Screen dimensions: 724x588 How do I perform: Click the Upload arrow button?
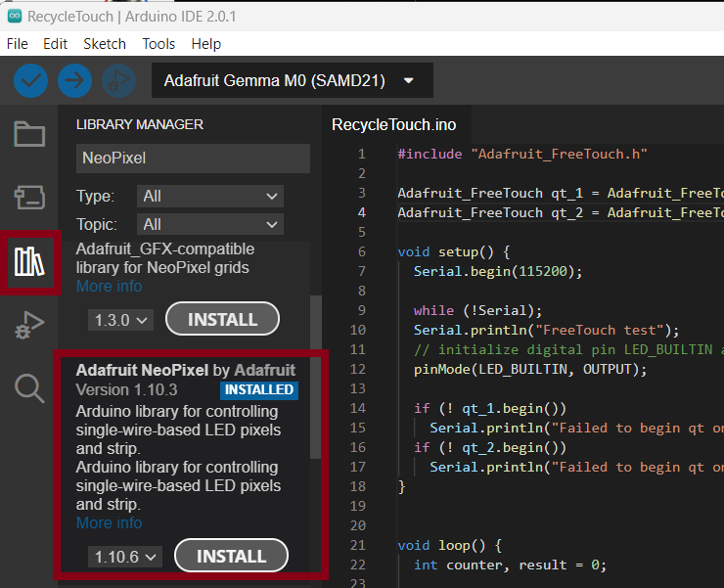tap(74, 81)
